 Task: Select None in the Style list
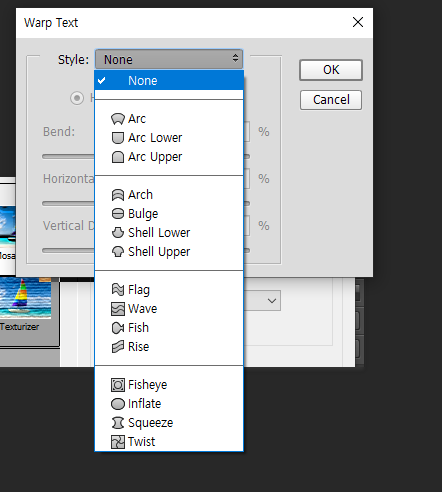pyautogui.click(x=169, y=81)
